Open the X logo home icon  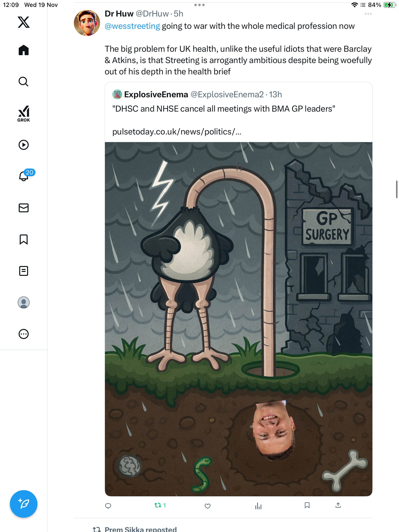tap(24, 22)
